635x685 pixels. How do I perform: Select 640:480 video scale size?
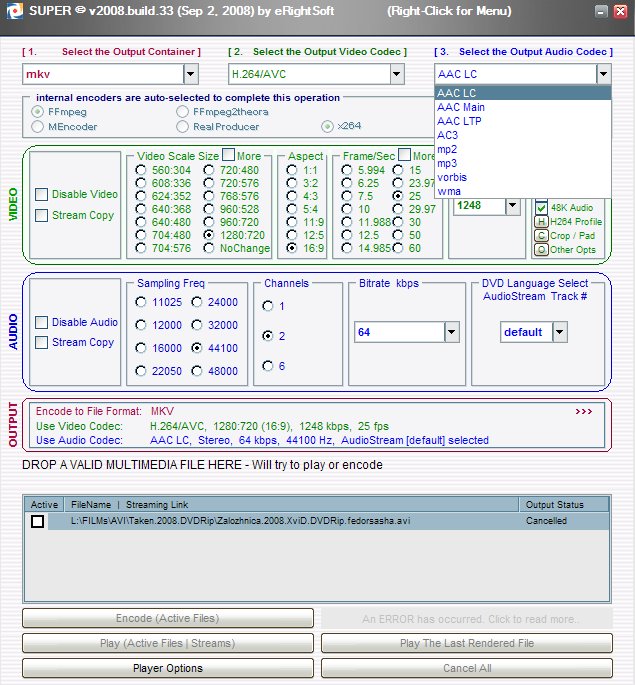pos(141,222)
